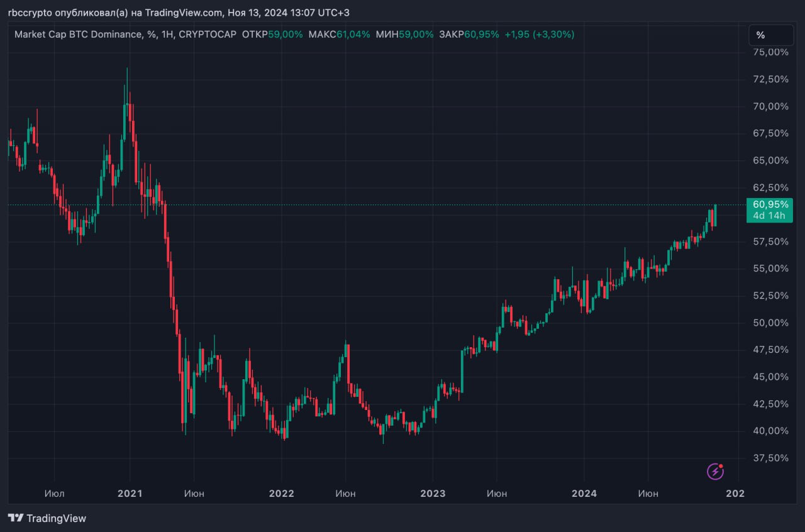This screenshot has height=532, width=805.
Task: Click the +1,95 (+3,30%) change value
Action: click(540, 35)
